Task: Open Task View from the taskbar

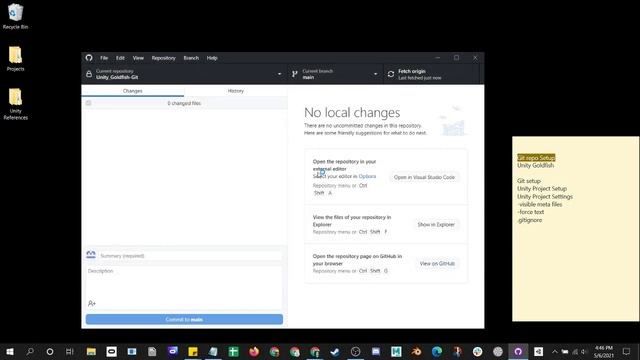Action: pos(70,351)
